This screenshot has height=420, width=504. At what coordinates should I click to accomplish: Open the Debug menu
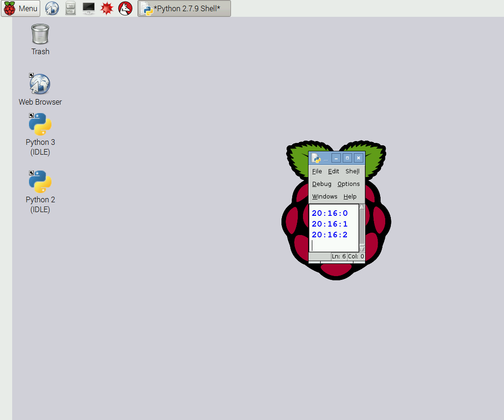(x=322, y=184)
